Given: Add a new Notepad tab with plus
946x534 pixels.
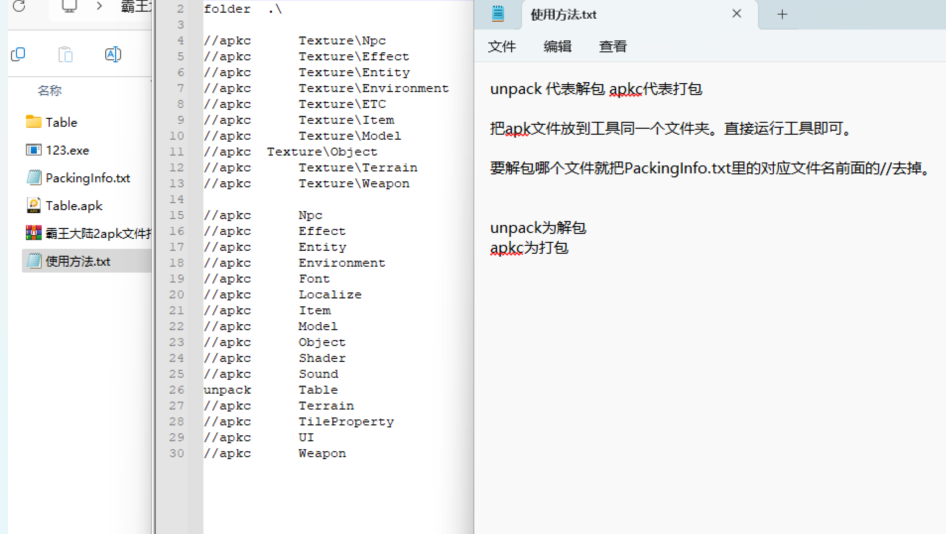Looking at the screenshot, I should pyautogui.click(x=782, y=14).
